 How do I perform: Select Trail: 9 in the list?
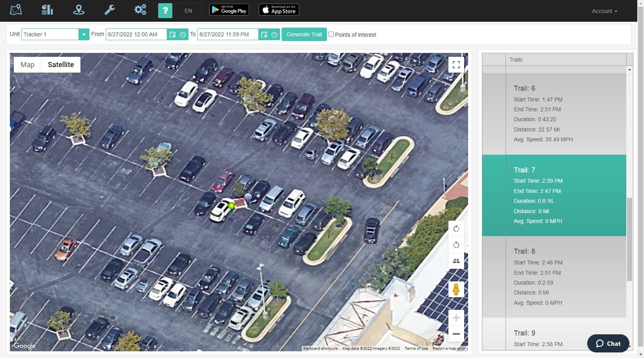tap(554, 334)
